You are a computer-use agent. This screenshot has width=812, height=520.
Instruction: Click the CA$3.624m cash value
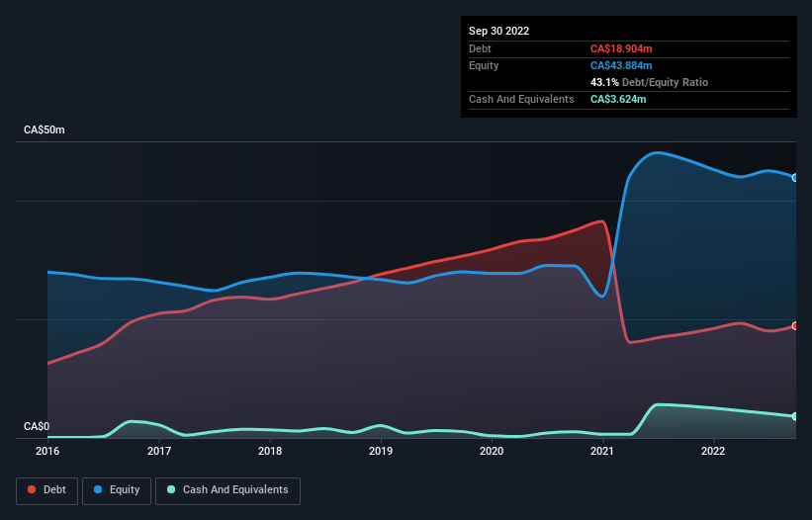(618, 99)
